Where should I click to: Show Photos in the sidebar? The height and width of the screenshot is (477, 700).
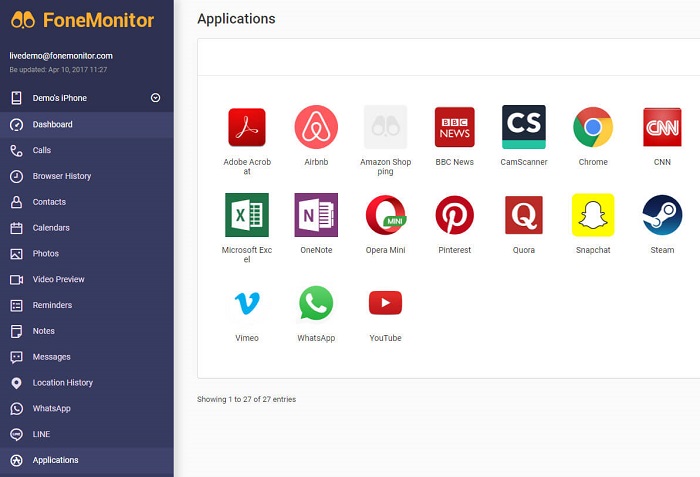[87, 254]
